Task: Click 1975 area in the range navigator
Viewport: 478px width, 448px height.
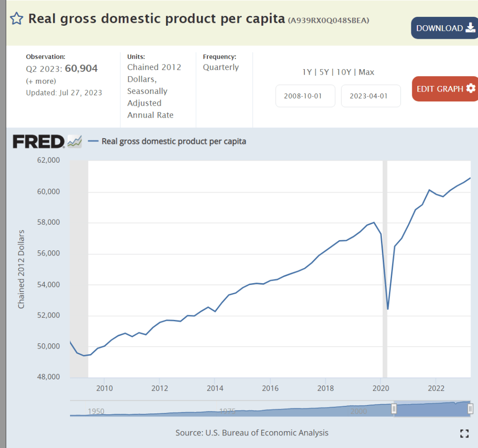Action: coord(227,411)
